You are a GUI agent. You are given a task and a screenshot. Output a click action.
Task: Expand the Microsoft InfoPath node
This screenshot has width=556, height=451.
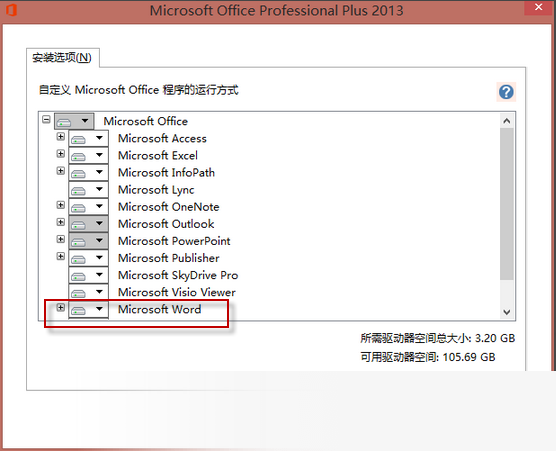click(61, 171)
